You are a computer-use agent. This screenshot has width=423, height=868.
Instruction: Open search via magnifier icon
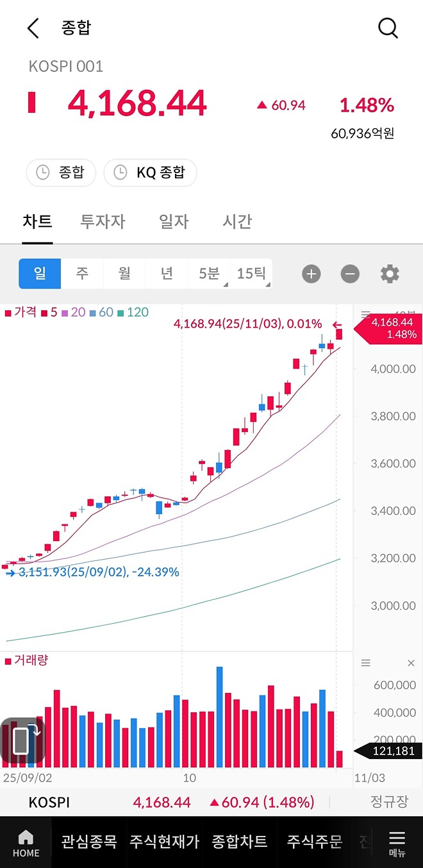pyautogui.click(x=388, y=28)
